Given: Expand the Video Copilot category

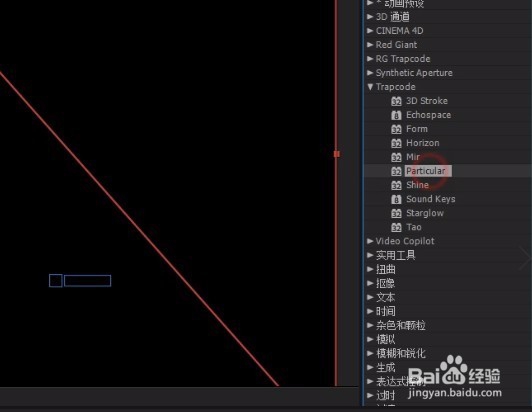Looking at the screenshot, I should (370, 241).
